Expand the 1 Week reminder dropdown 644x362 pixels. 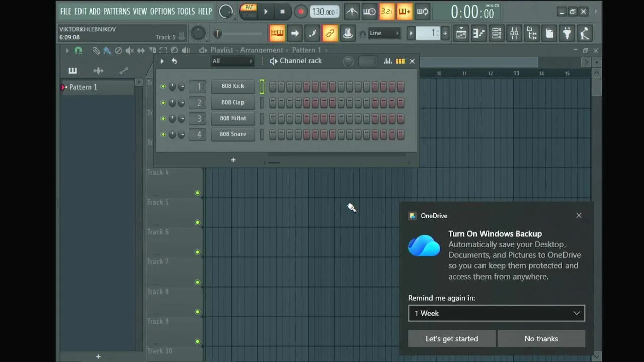[x=496, y=313]
